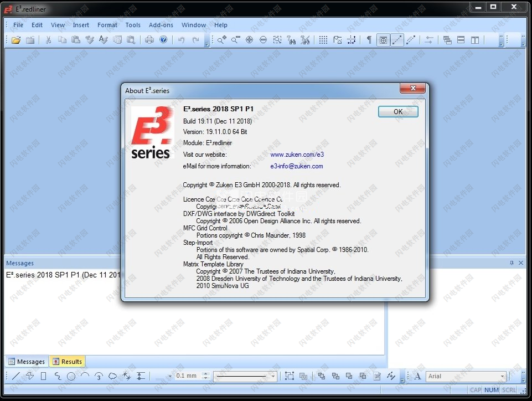Viewport: 532px width, 401px height.
Task: Open the Edit menu
Action: tap(37, 25)
